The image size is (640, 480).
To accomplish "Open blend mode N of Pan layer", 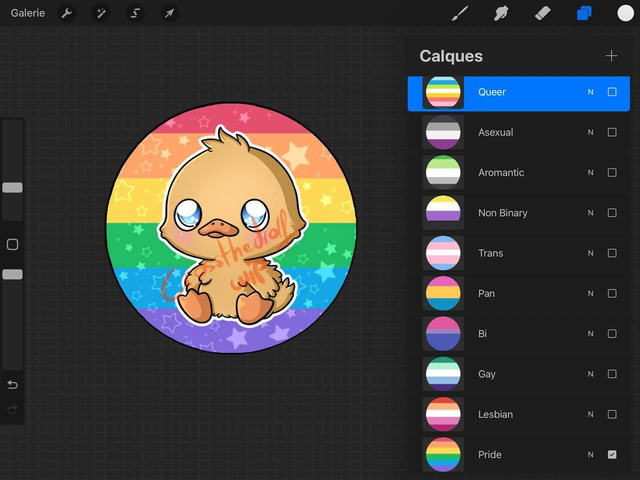I will [x=590, y=293].
